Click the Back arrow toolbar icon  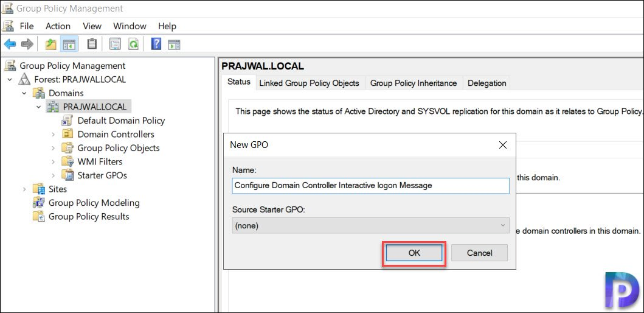(10, 44)
